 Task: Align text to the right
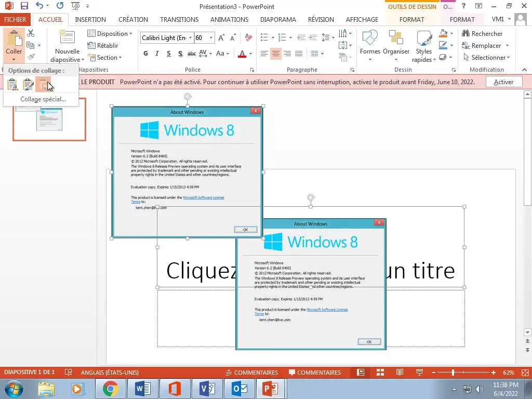(x=287, y=54)
